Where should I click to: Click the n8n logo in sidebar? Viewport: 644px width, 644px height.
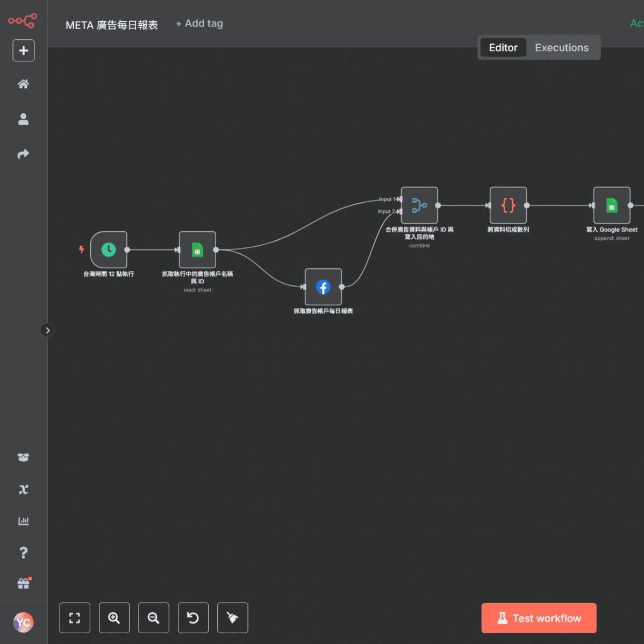coord(23,21)
